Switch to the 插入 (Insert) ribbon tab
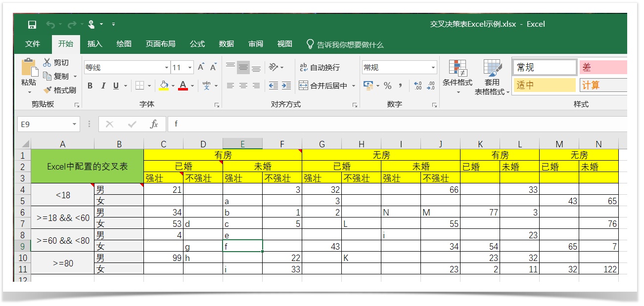The height and width of the screenshot is (306, 644). (x=94, y=44)
